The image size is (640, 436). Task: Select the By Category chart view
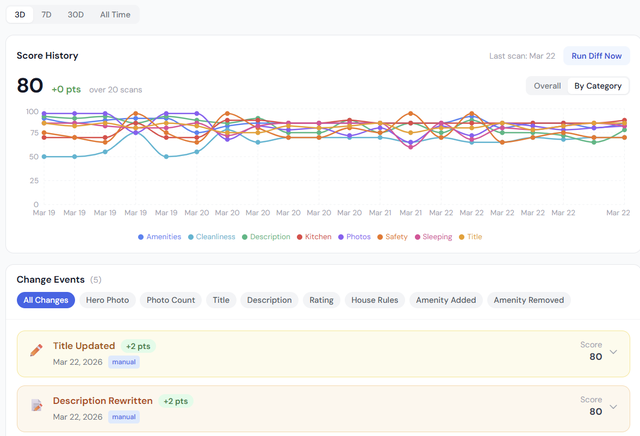coord(598,86)
